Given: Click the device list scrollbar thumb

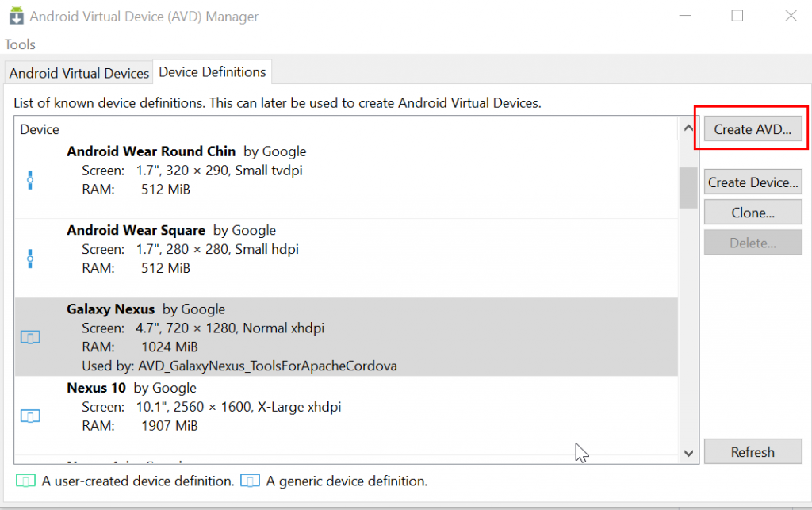Looking at the screenshot, I should coord(688,188).
